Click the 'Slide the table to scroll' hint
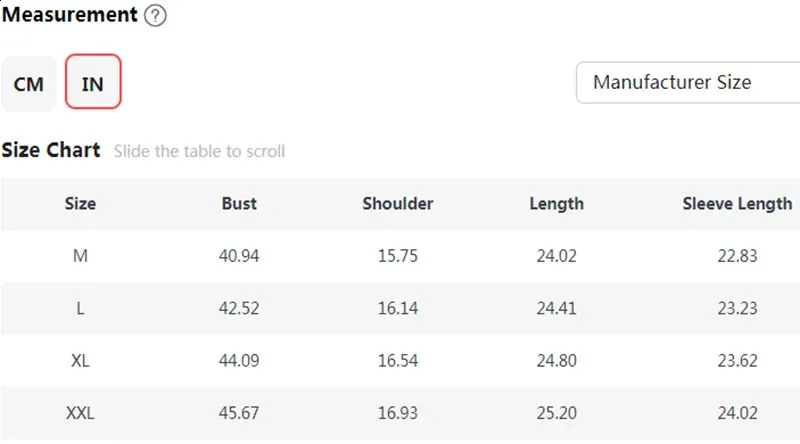Screen dimensions: 800x444 point(199,152)
